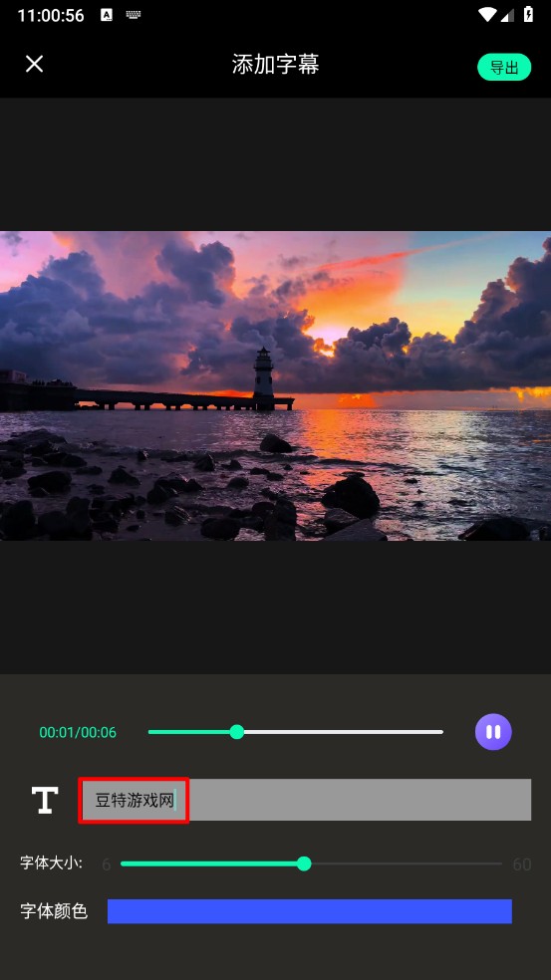Tap the A input method status icon
551x980 pixels.
(x=107, y=15)
